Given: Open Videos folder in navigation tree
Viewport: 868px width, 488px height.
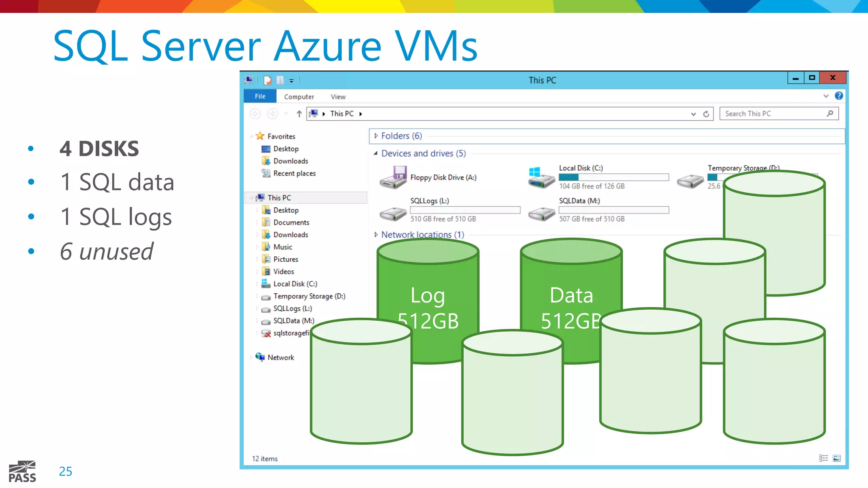Looking at the screenshot, I should 284,272.
